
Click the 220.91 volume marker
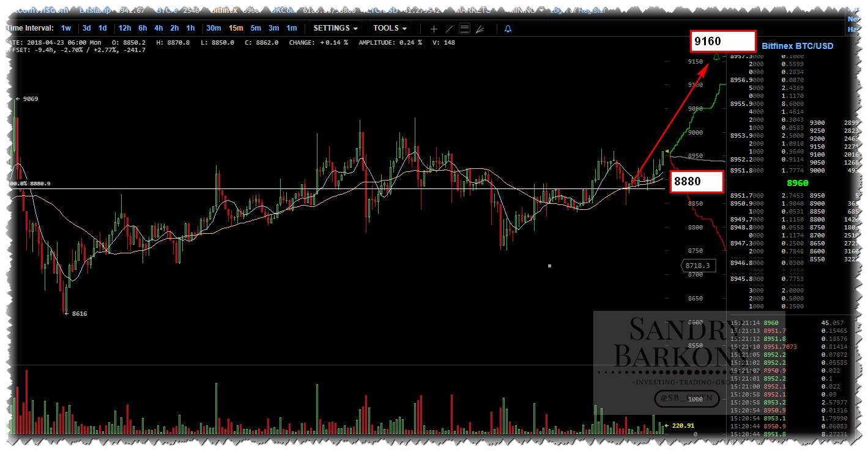681,425
